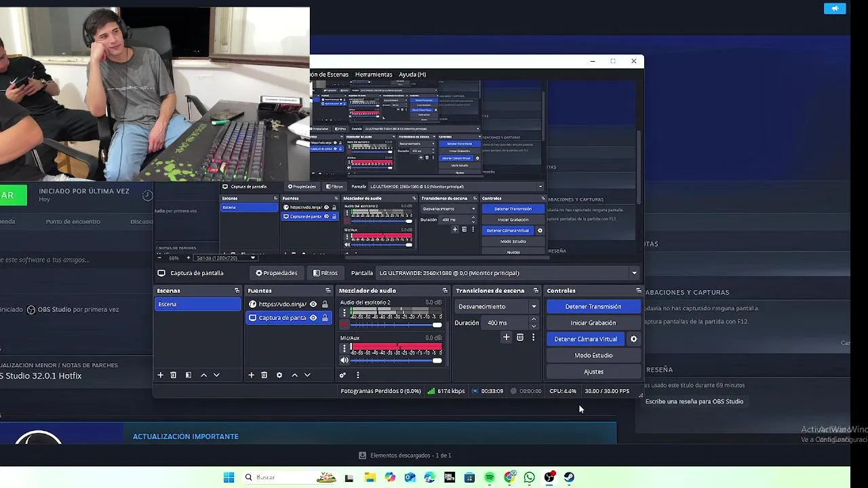Open Filtros for selected source
868x488 pixels.
coord(325,273)
